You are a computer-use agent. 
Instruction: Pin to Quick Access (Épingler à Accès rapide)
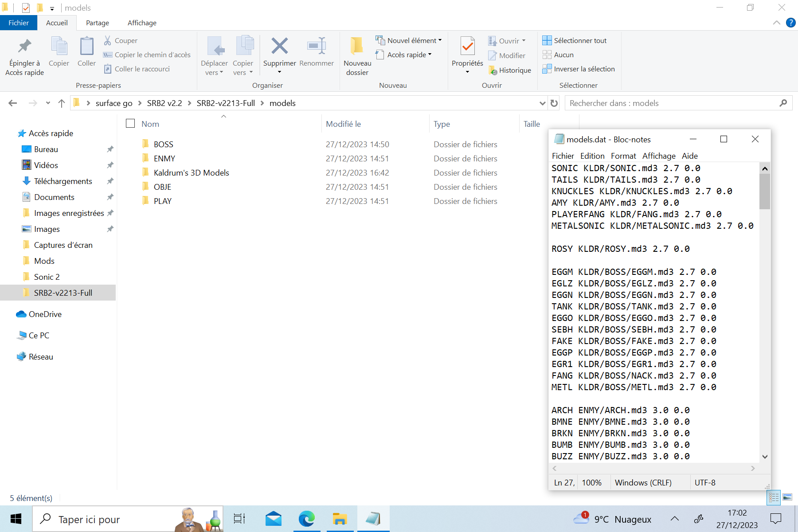tap(25, 57)
